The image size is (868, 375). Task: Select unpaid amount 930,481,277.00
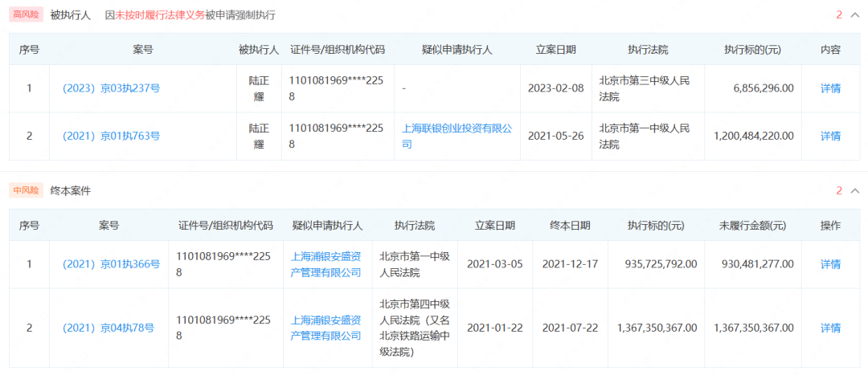click(x=757, y=264)
